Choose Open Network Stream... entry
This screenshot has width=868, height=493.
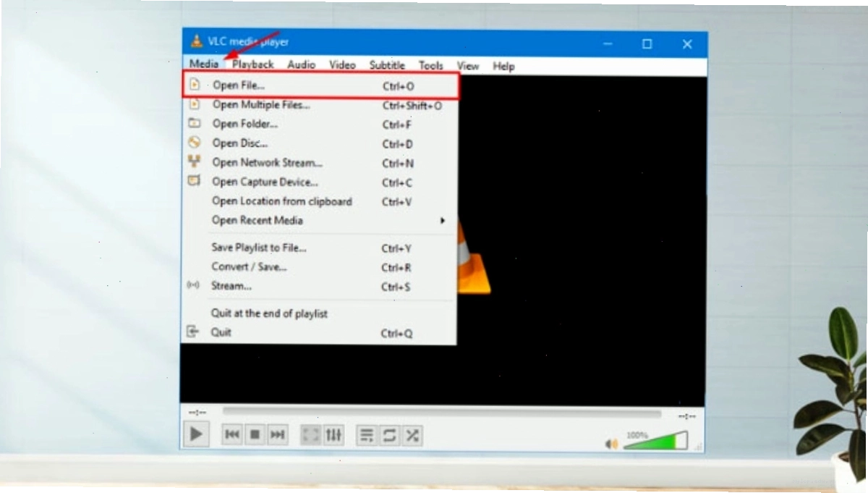pos(320,163)
